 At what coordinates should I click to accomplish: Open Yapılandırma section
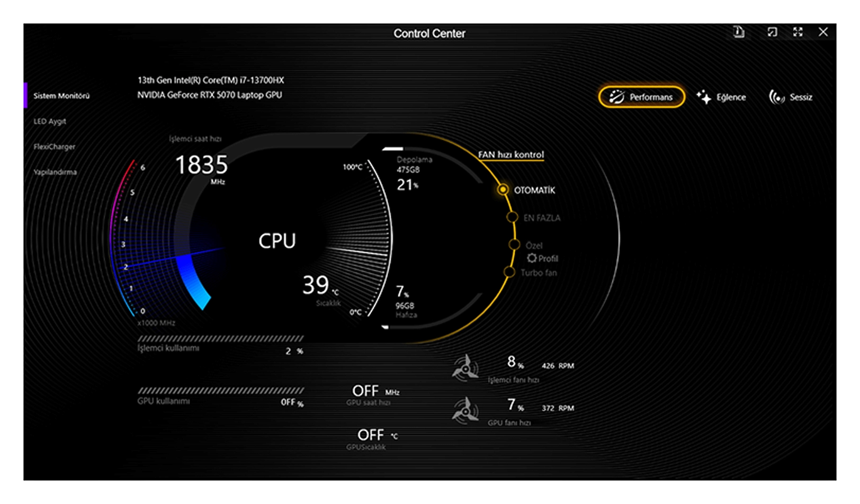55,172
